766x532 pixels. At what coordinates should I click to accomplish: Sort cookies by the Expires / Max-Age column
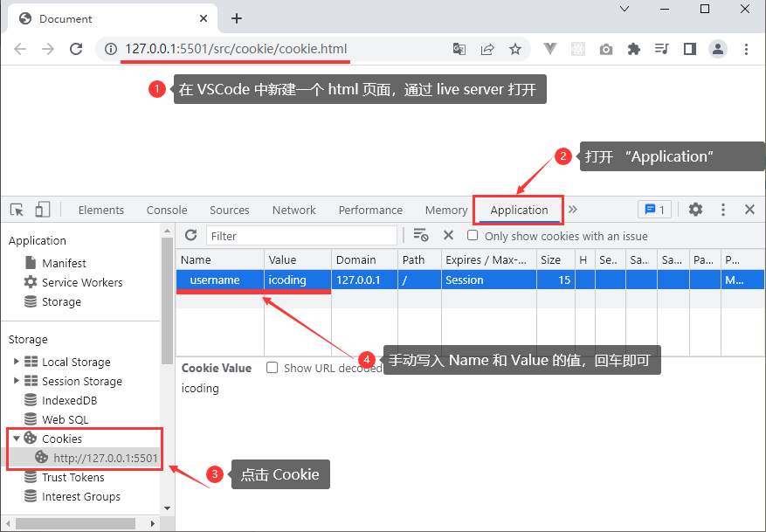(x=489, y=260)
